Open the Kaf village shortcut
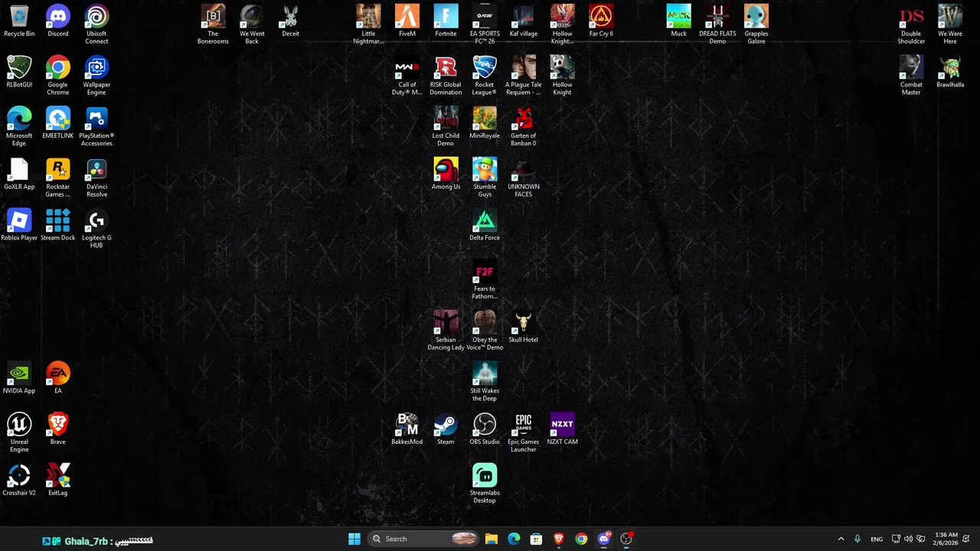The image size is (980, 551). [x=524, y=21]
